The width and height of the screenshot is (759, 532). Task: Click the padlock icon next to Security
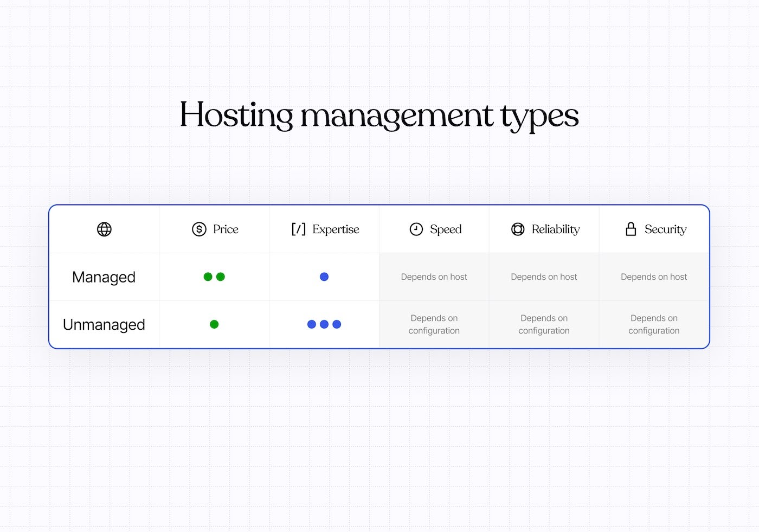(x=631, y=229)
